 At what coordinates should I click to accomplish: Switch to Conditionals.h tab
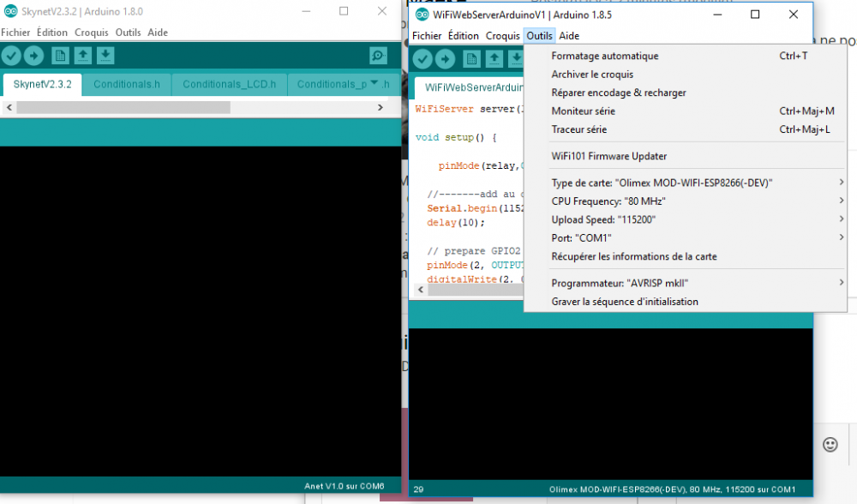pyautogui.click(x=127, y=84)
